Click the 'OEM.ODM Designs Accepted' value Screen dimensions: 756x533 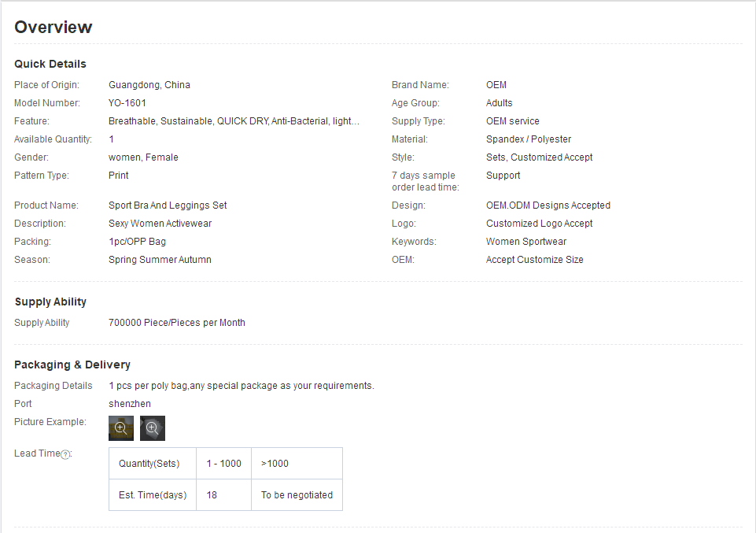click(548, 205)
